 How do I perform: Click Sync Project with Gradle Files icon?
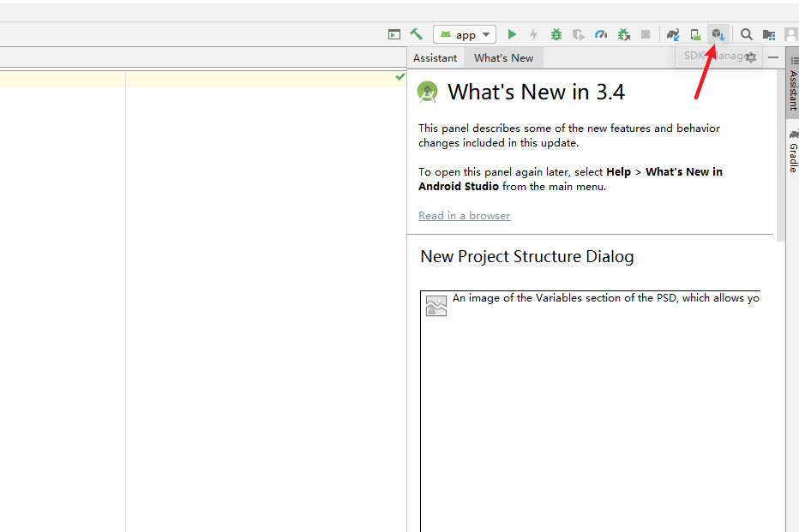(x=674, y=34)
